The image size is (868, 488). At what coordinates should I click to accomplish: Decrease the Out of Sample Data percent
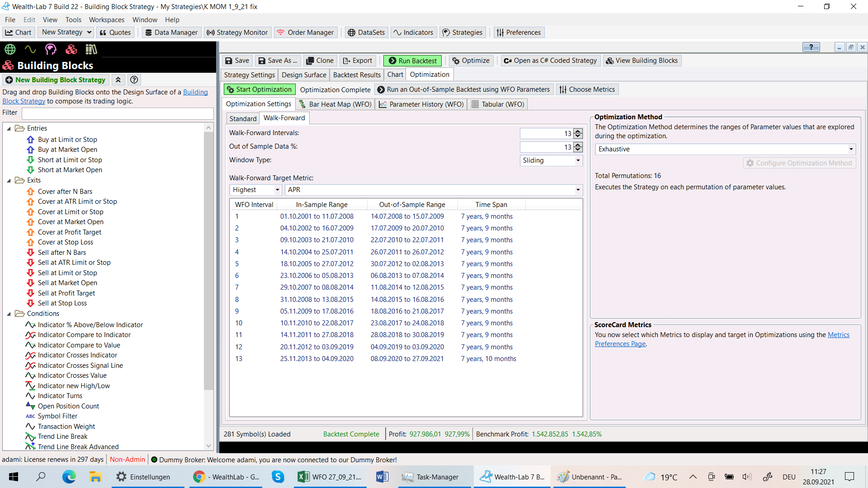pyautogui.click(x=578, y=150)
